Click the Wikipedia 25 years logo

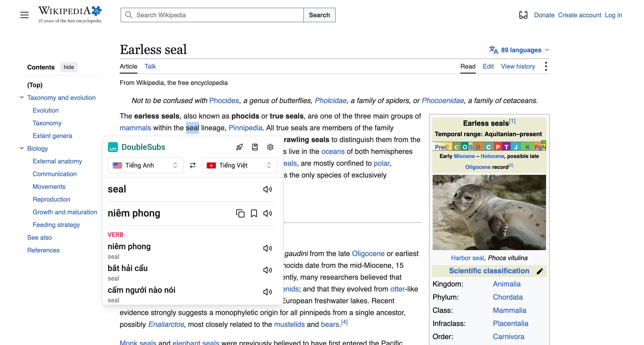[x=70, y=15]
